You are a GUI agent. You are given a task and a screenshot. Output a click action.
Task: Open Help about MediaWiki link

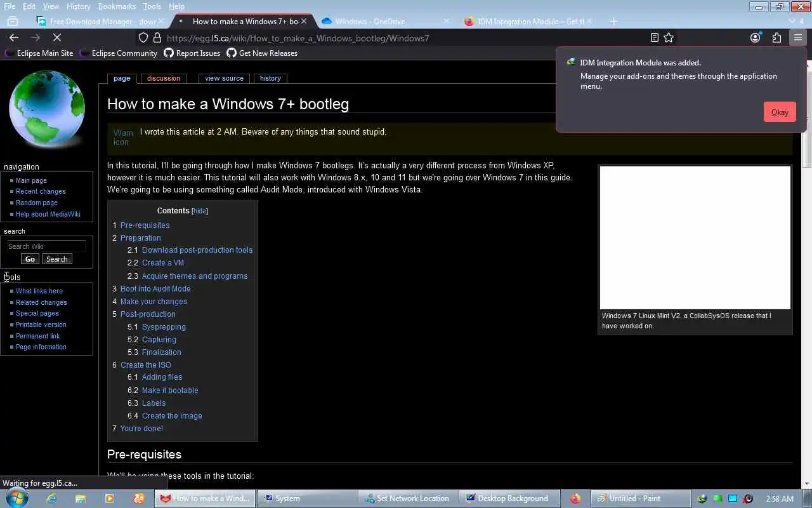[48, 214]
